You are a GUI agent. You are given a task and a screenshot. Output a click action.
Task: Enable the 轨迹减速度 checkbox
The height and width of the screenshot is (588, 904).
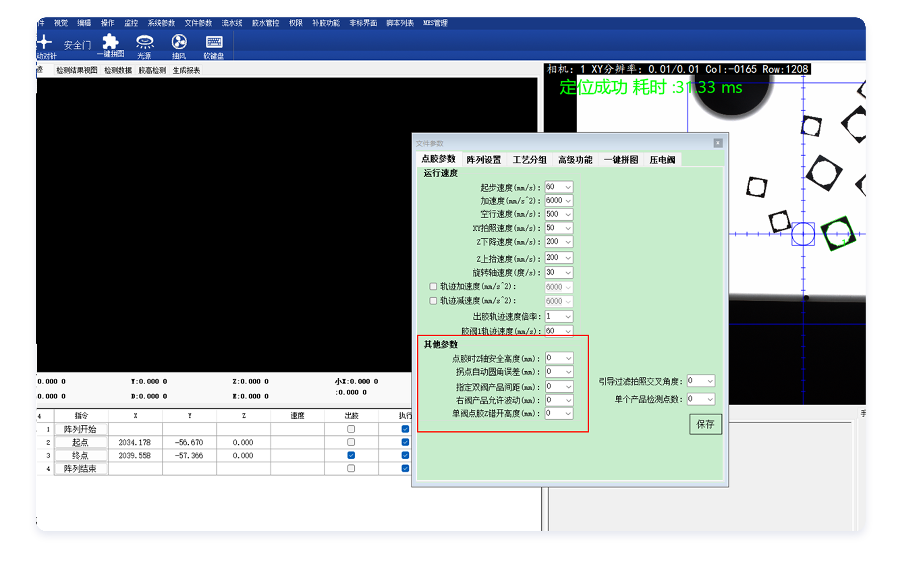pos(433,301)
